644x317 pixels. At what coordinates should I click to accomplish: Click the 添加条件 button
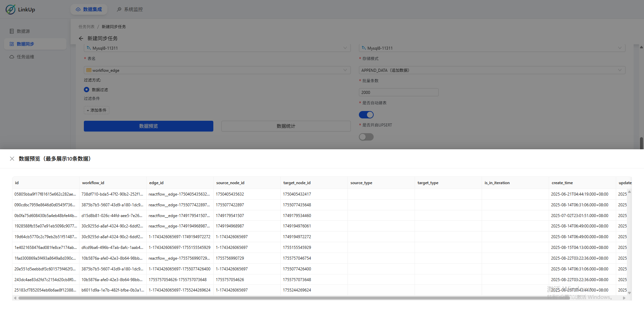pos(97,110)
